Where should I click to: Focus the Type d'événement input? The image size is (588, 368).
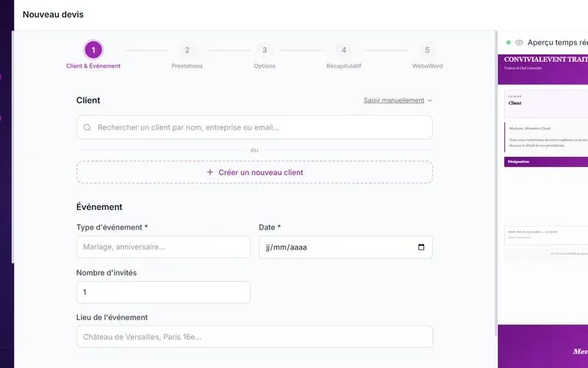tap(163, 247)
